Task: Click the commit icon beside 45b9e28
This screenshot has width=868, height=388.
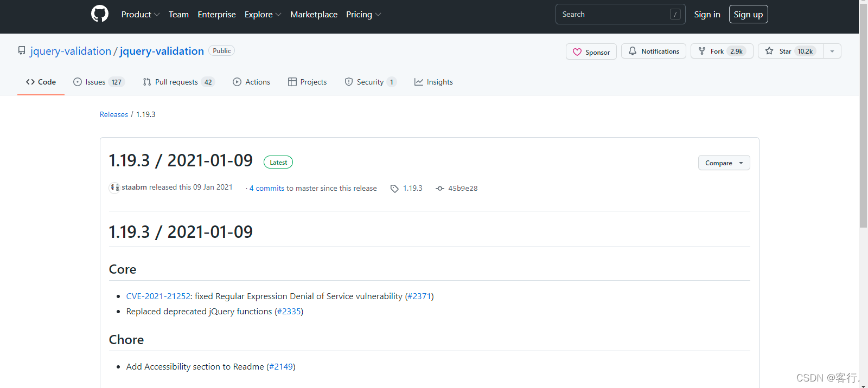Action: [x=440, y=189]
